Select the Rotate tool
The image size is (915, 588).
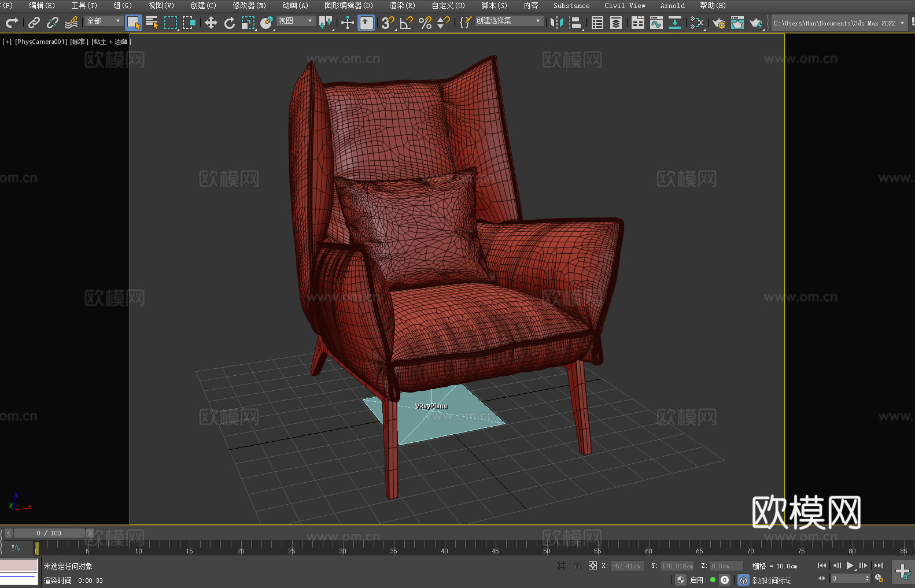(230, 23)
